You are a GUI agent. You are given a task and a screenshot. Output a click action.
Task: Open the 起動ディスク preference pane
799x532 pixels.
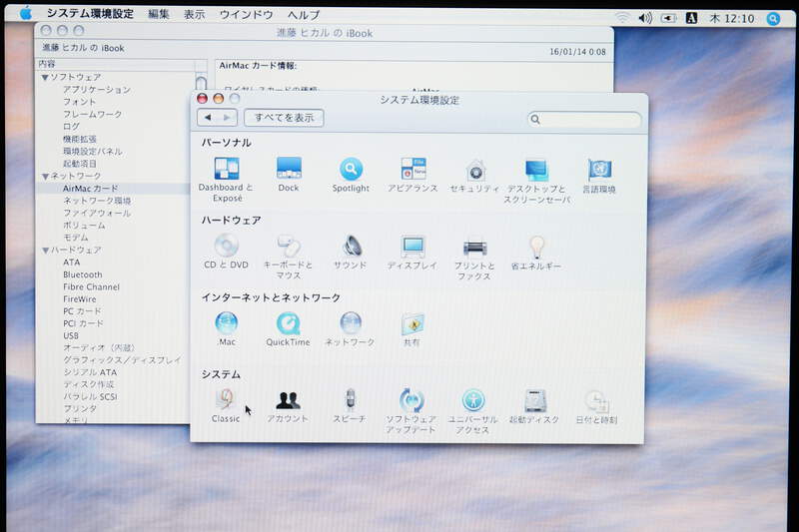coord(534,407)
